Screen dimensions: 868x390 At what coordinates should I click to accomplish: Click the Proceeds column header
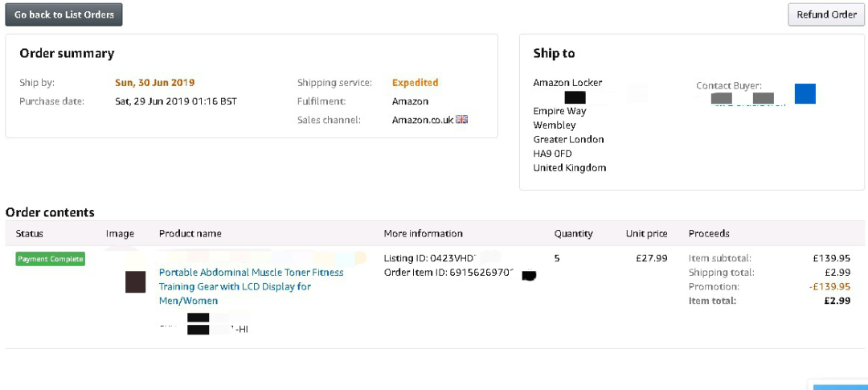tap(709, 234)
